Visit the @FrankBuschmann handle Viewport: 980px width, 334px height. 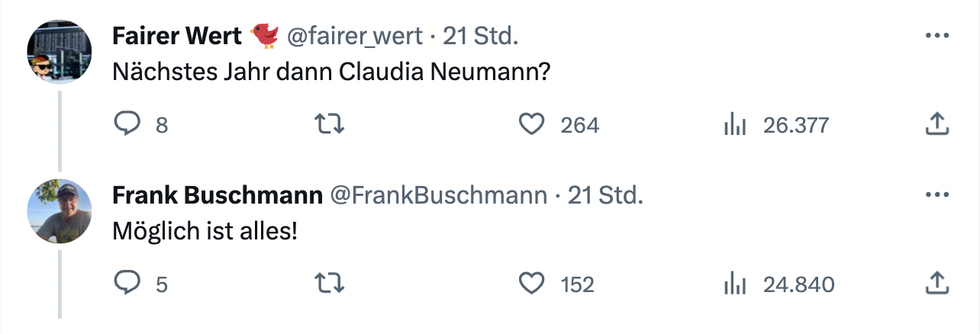point(438,195)
